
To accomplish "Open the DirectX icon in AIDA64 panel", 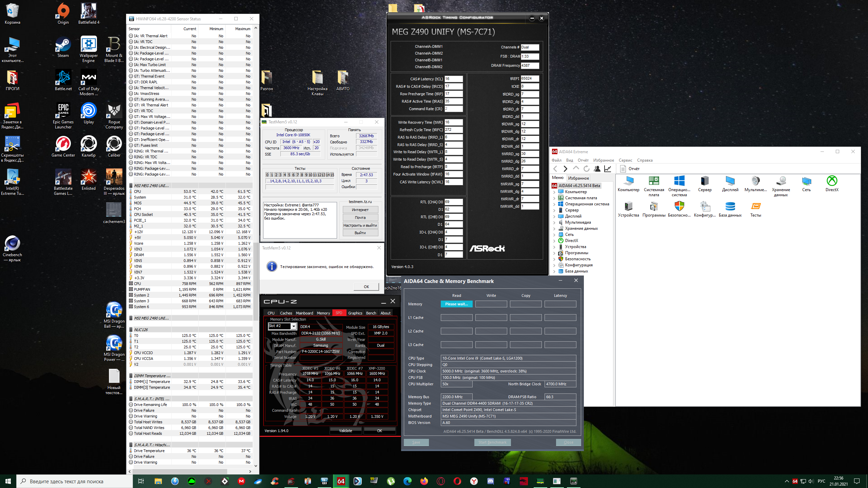I will (x=831, y=181).
